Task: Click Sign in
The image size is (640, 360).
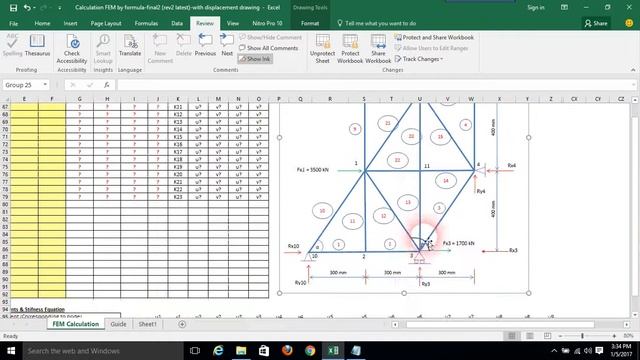Action: pos(536,8)
